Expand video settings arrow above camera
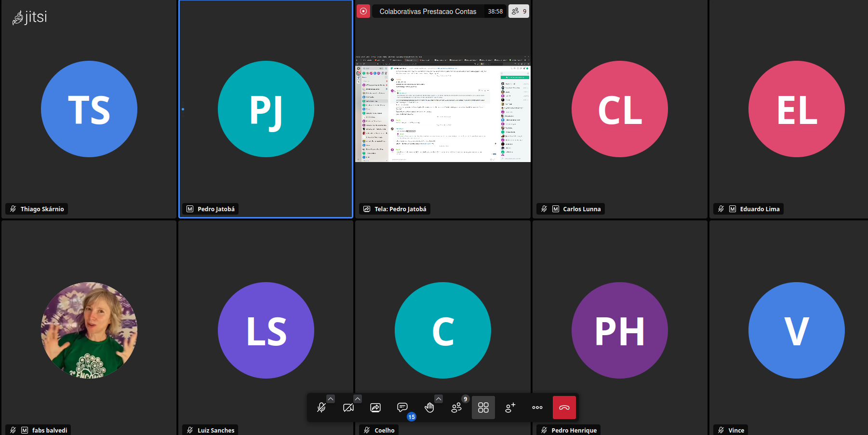Image resolution: width=868 pixels, height=435 pixels. coord(358,399)
